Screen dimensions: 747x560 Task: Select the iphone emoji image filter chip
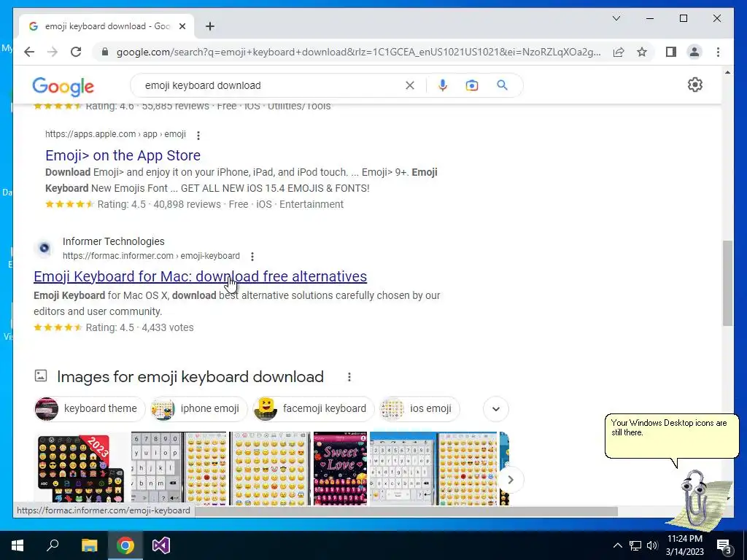click(x=199, y=408)
